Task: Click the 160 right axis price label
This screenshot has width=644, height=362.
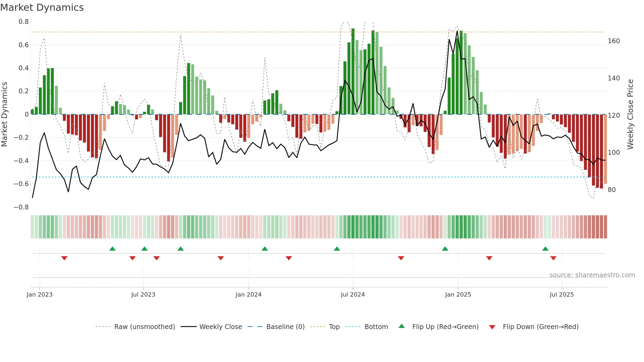Action: [x=614, y=41]
